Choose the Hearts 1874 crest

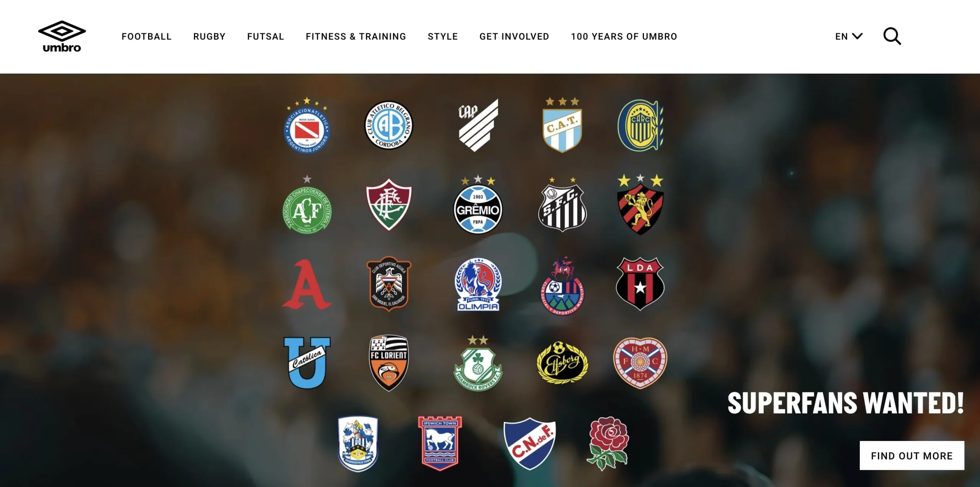point(640,363)
